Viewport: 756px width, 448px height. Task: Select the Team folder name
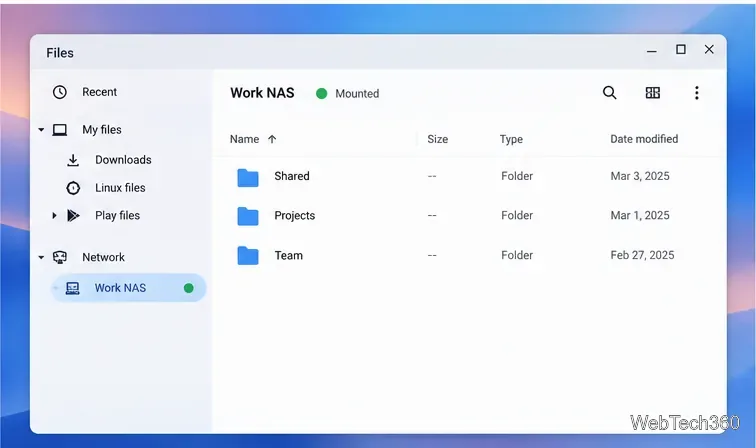pos(288,256)
